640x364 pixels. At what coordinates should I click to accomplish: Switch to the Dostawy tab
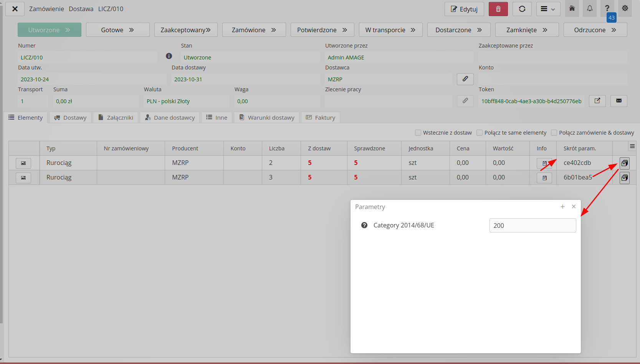point(70,118)
